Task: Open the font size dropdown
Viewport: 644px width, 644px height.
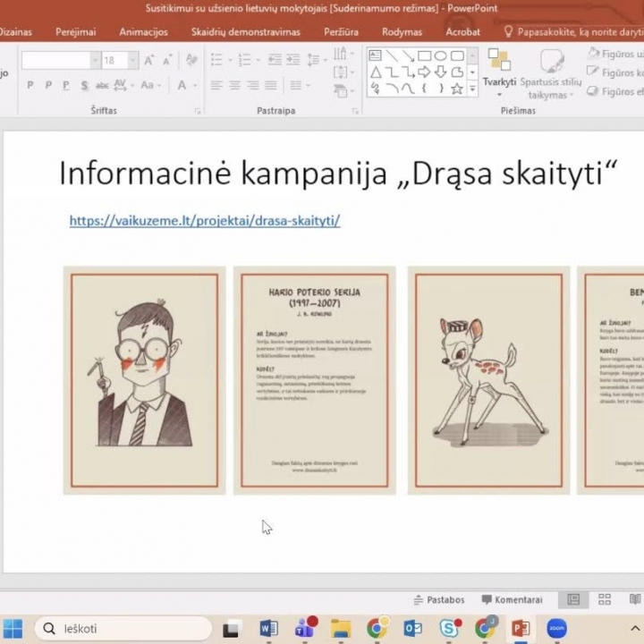Action: [133, 61]
